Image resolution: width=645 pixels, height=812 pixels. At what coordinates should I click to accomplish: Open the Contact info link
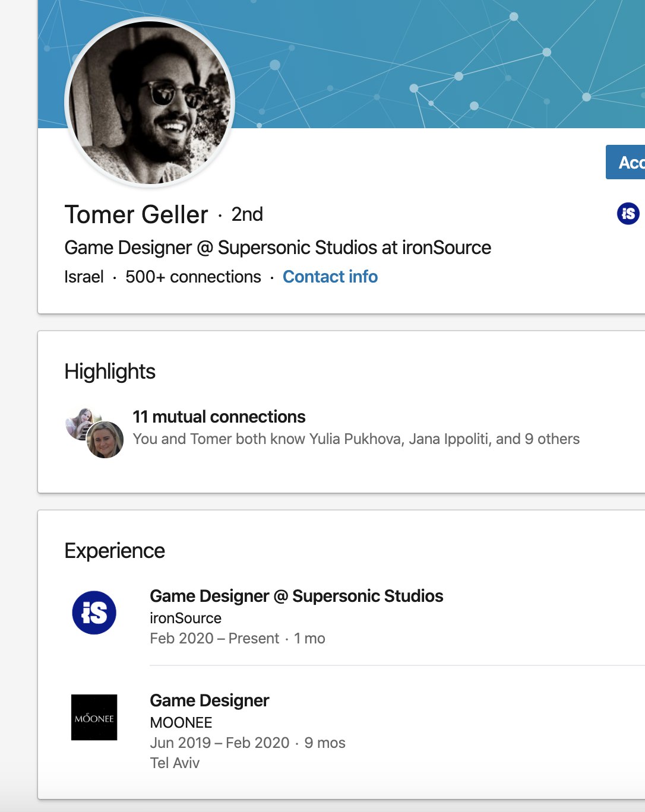(330, 277)
